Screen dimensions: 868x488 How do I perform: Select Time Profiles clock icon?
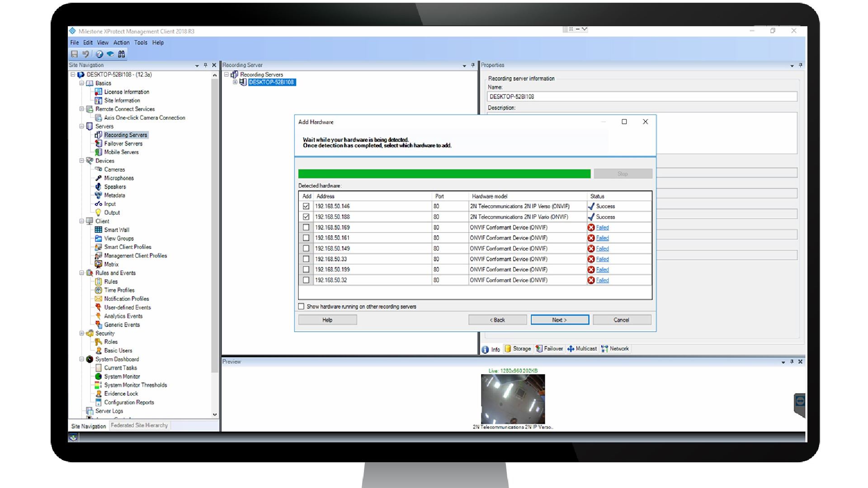point(98,290)
